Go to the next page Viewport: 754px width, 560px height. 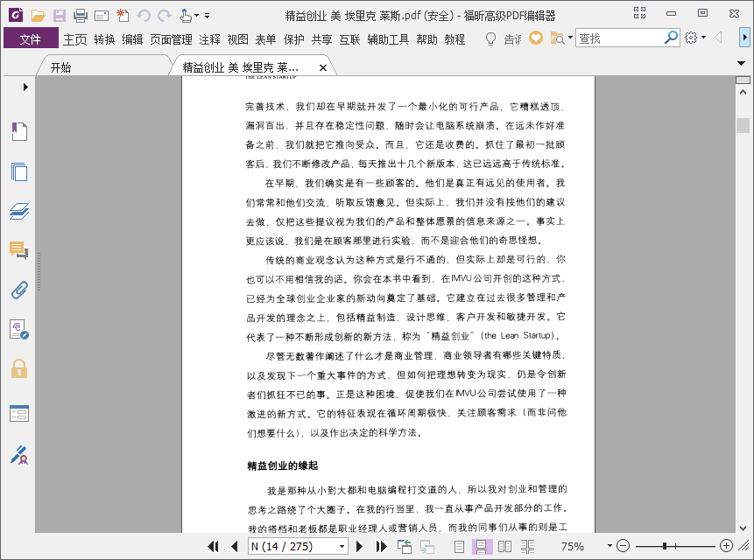coord(359,546)
